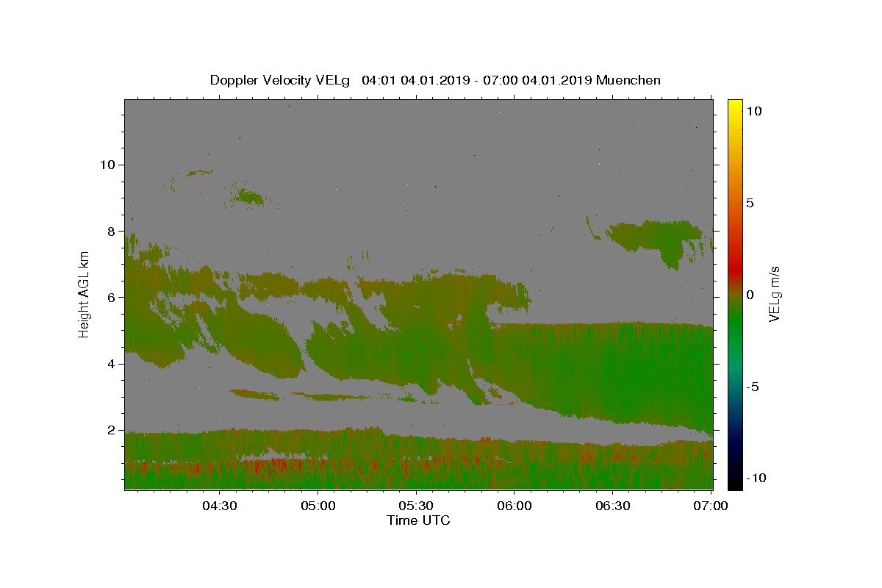The width and height of the screenshot is (882, 588).
Task: Click the 'VELg m/s' colorbar label
Action: click(x=774, y=294)
